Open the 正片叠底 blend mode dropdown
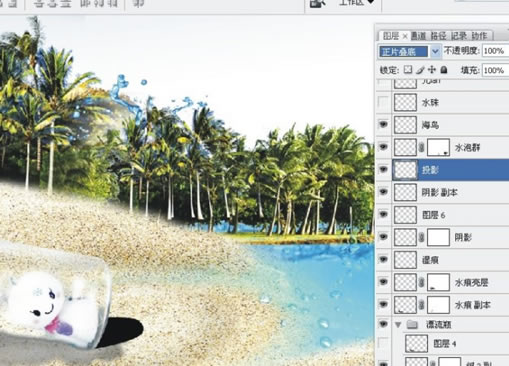 point(435,51)
